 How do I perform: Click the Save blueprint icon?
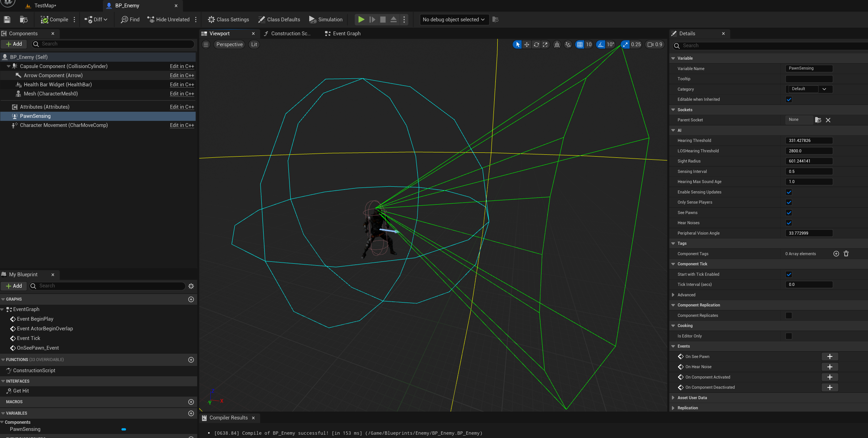[x=7, y=20]
